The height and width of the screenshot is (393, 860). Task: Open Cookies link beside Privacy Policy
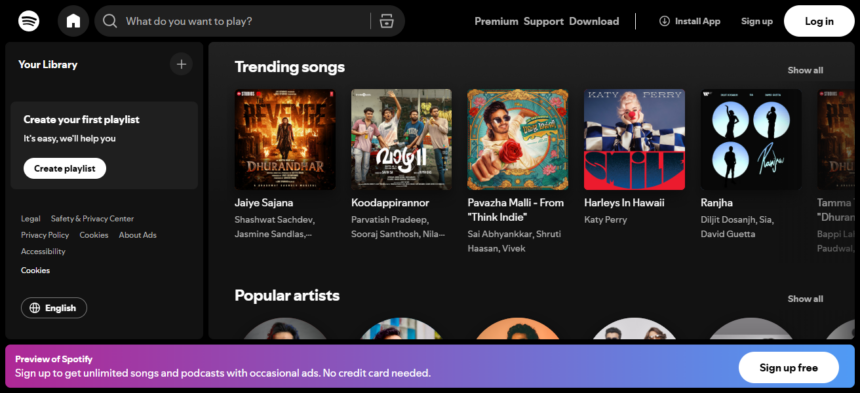tap(94, 235)
